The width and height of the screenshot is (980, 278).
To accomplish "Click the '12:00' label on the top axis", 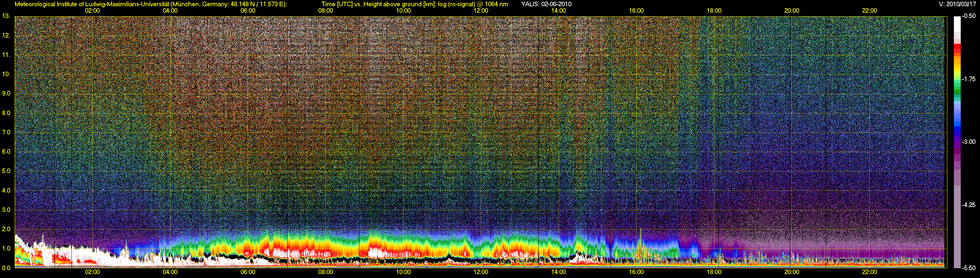I will (481, 11).
